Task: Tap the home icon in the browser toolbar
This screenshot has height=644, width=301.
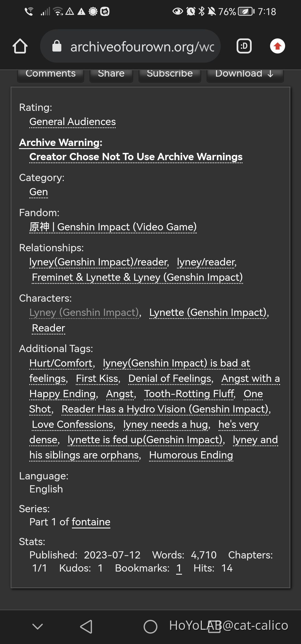Action: pyautogui.click(x=20, y=46)
